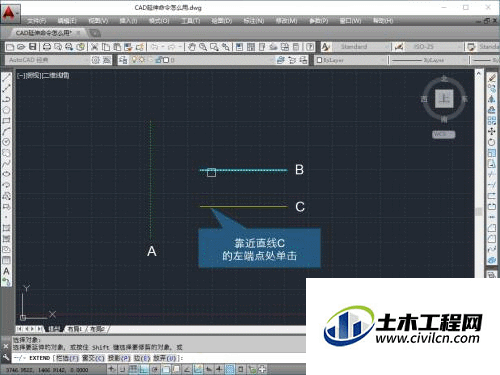Select the Ellipse draw tool
This screenshot has width=500, height=375.
point(6,174)
